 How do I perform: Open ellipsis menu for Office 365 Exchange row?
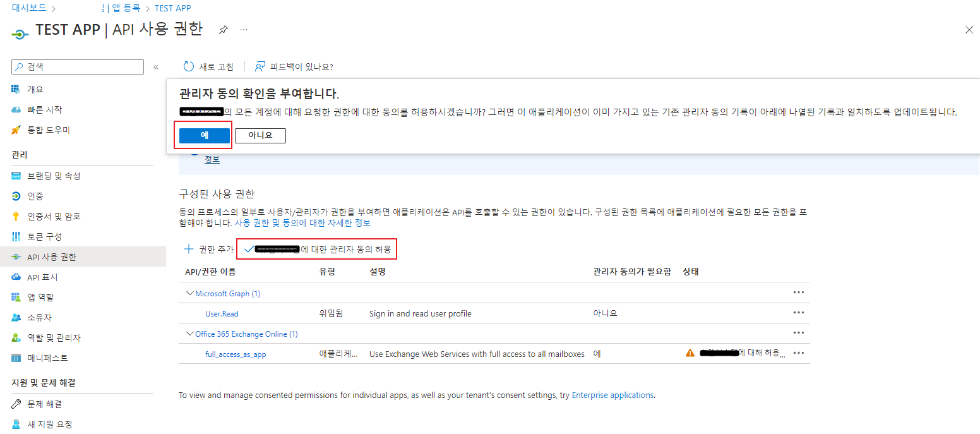click(x=799, y=333)
